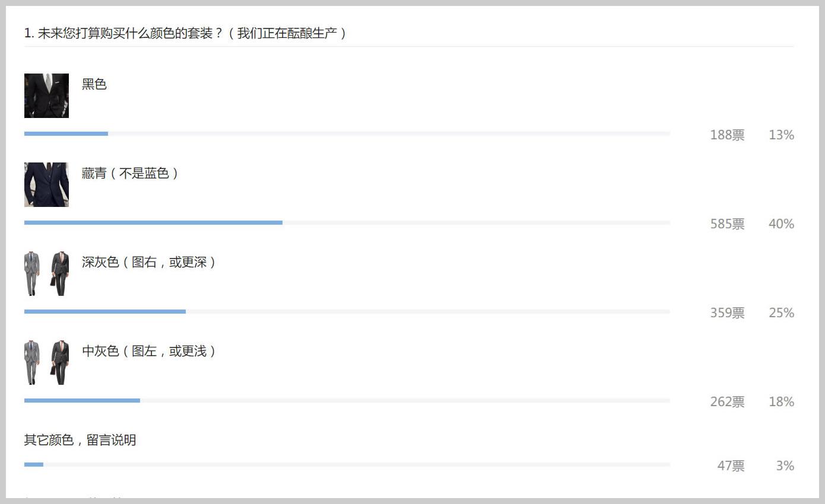The height and width of the screenshot is (504, 825).
Task: Select the 藏青（不是蓝色）option label
Action: pos(131,173)
